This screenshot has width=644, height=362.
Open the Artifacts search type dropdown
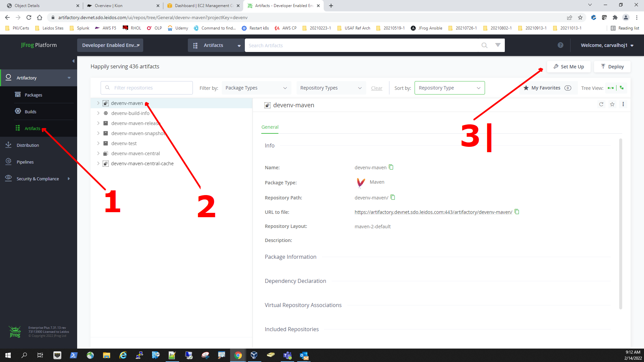coord(216,45)
